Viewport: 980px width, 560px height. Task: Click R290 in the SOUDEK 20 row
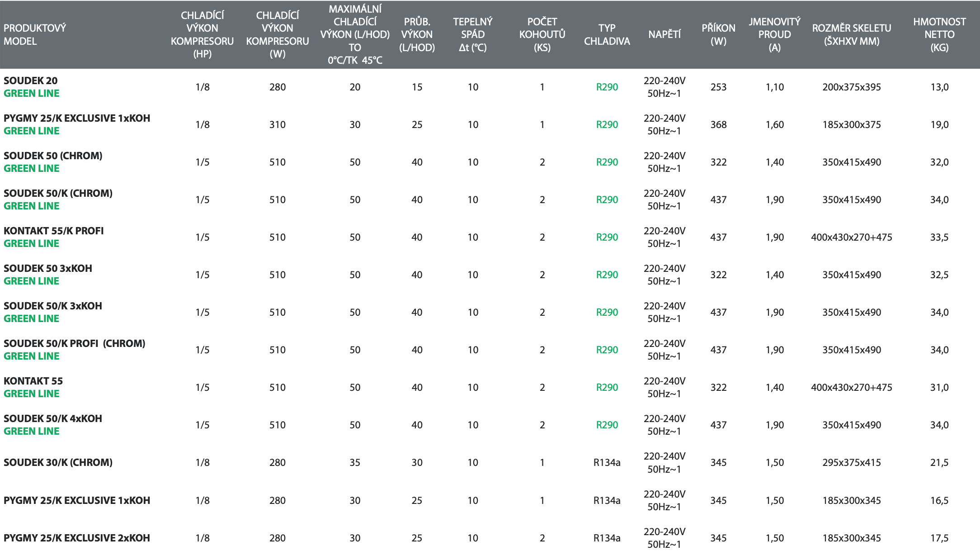coord(607,87)
